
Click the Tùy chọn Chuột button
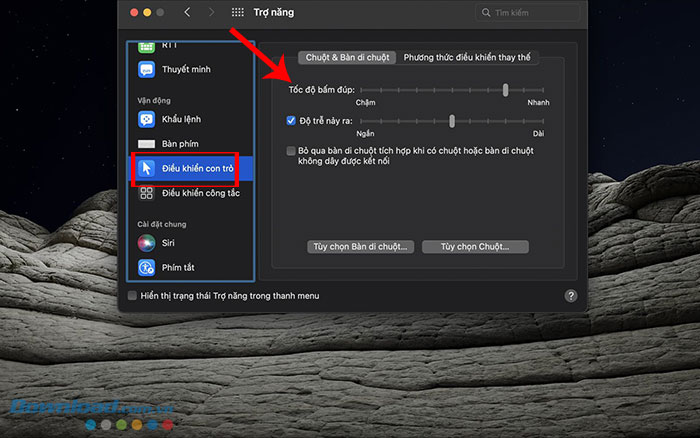[x=475, y=246]
